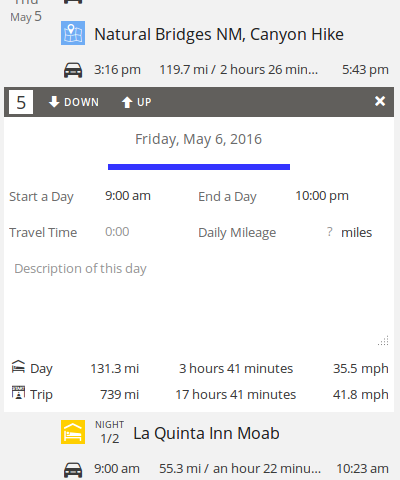
Task: Click the bed icon beside Day totals
Action: coord(18,367)
